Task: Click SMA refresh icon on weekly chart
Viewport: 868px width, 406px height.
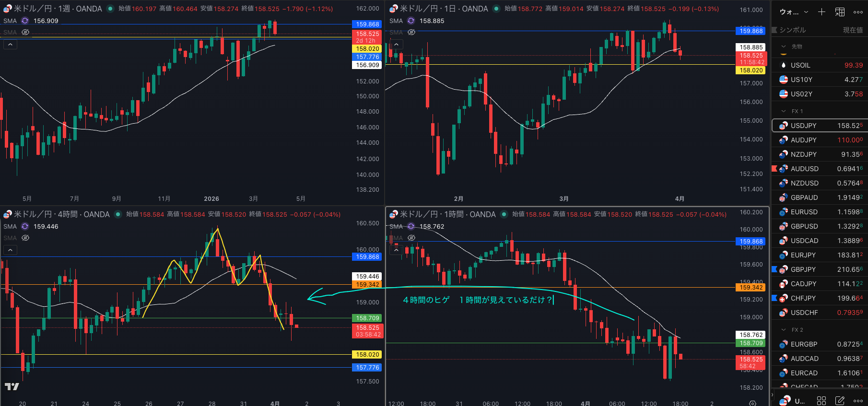Action: (25, 21)
